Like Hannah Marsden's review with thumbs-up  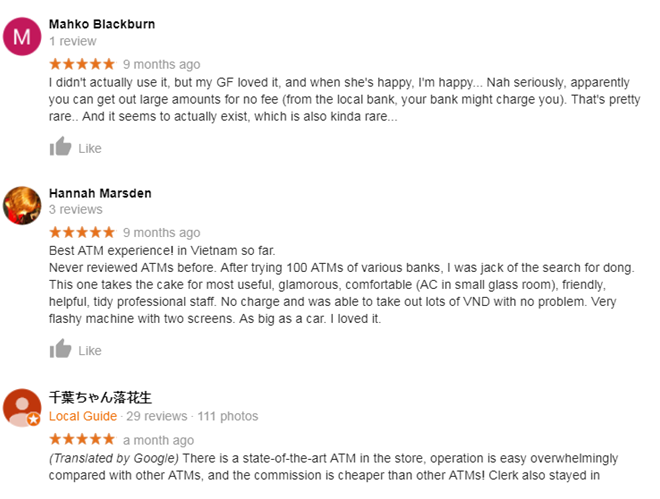61,350
